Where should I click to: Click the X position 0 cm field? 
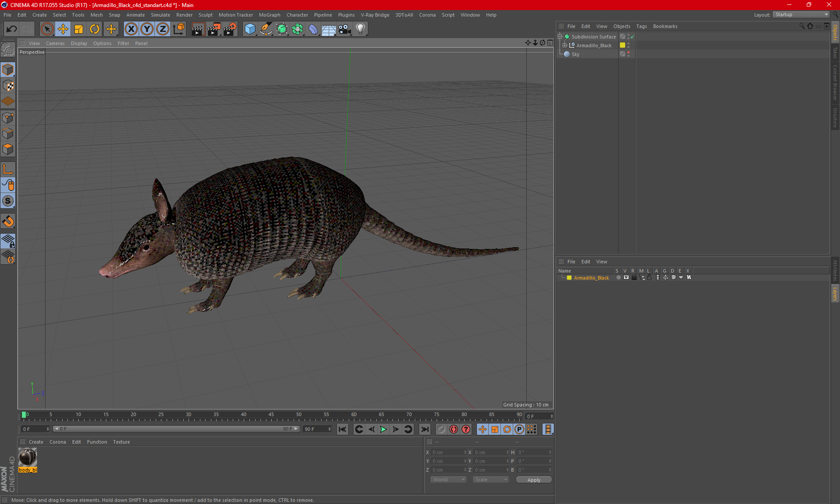448,452
